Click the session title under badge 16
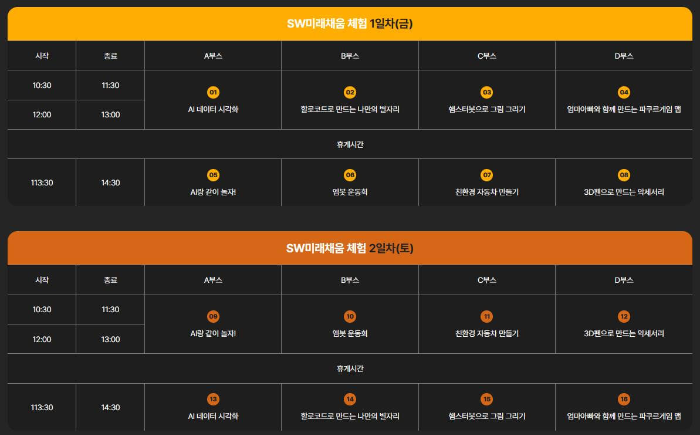Viewport: 700px width, 435px height. 624,416
